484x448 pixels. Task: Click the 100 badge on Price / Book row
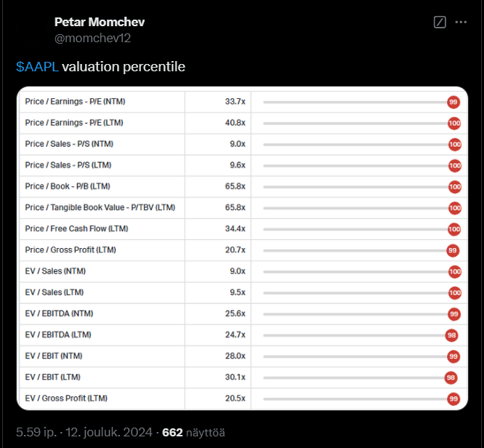(x=455, y=187)
